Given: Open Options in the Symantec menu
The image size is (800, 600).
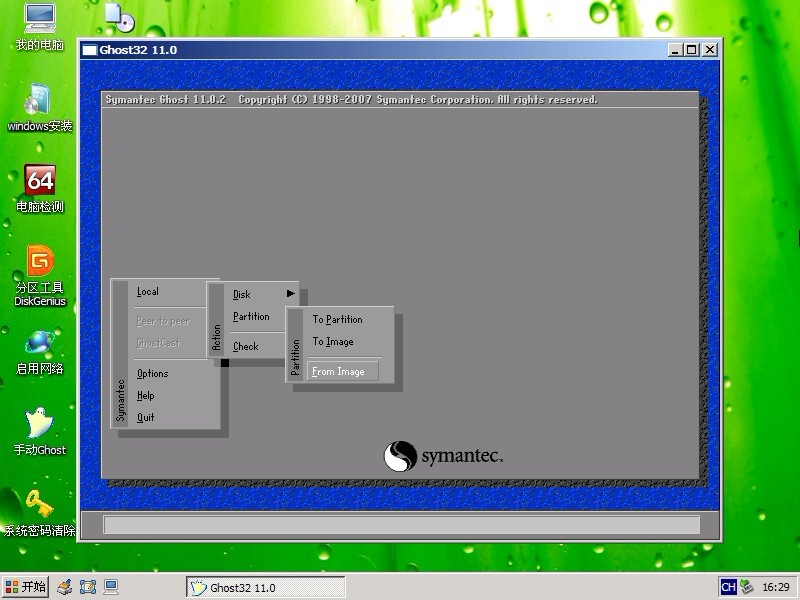Looking at the screenshot, I should point(153,374).
